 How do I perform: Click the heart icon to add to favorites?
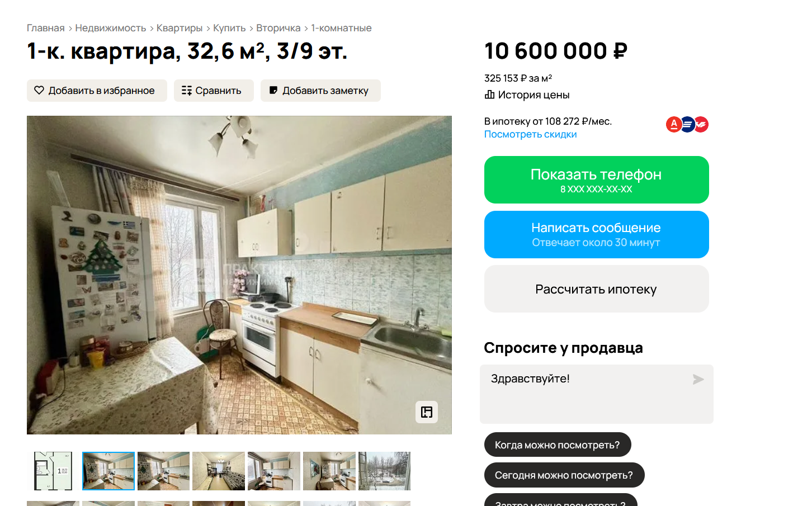39,90
